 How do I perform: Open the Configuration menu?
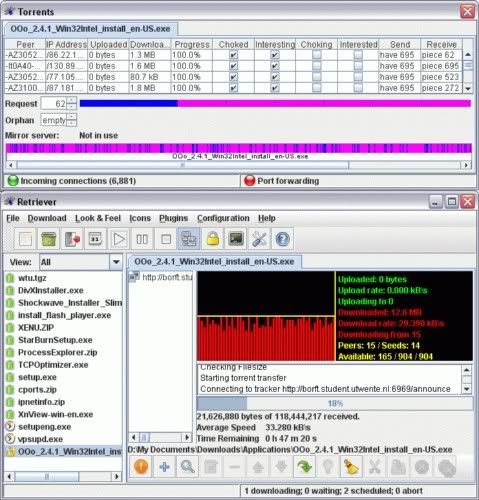(x=223, y=218)
